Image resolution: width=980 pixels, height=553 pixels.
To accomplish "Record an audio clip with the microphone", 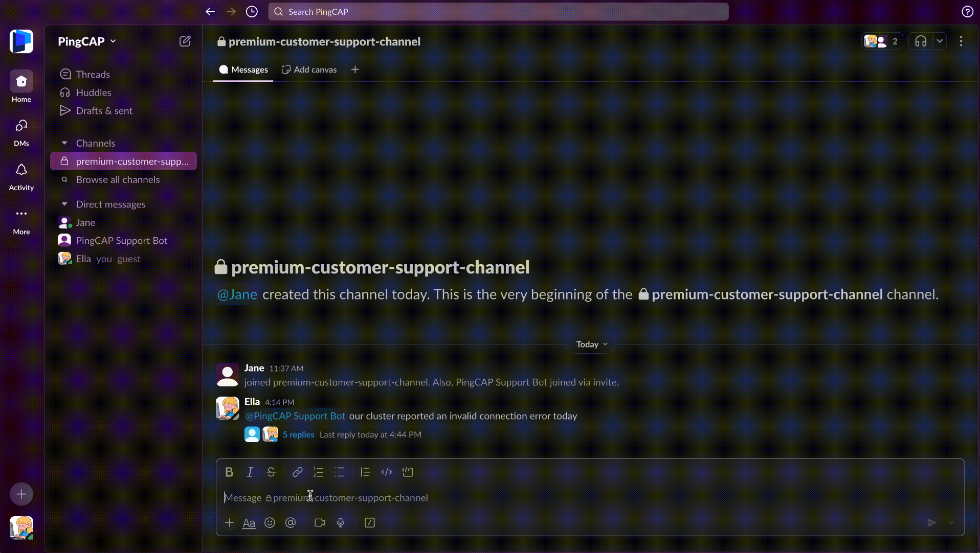I will coord(341,523).
